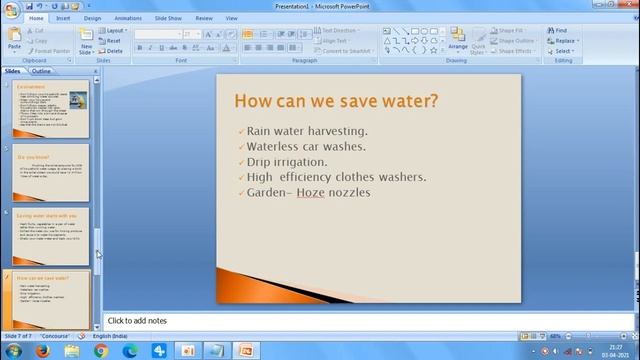Center the paragraph text
The image size is (640, 360).
tap(259, 48)
